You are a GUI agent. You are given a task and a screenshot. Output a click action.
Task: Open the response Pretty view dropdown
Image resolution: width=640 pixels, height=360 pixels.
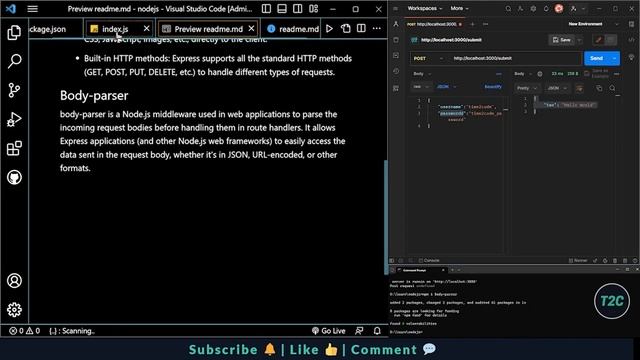pyautogui.click(x=527, y=88)
